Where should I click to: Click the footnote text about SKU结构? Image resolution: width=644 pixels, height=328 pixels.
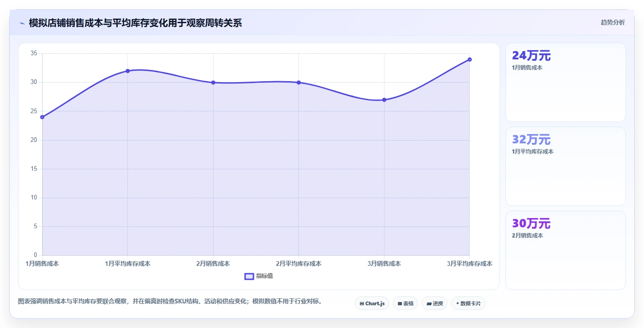(170, 302)
